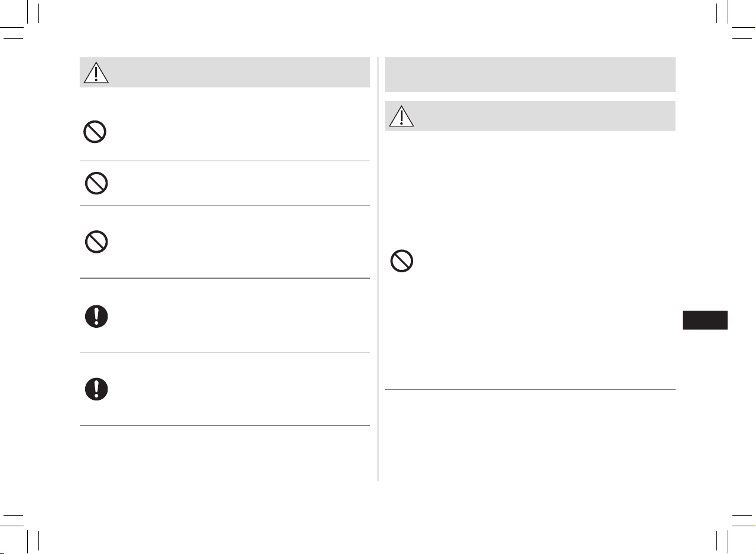756x554 pixels.
Task: Click the divider line between the two exclamation icons
Action: [x=225, y=353]
